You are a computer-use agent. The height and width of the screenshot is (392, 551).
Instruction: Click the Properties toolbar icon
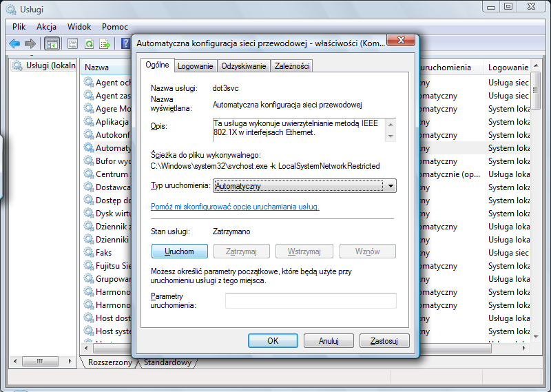[72, 43]
